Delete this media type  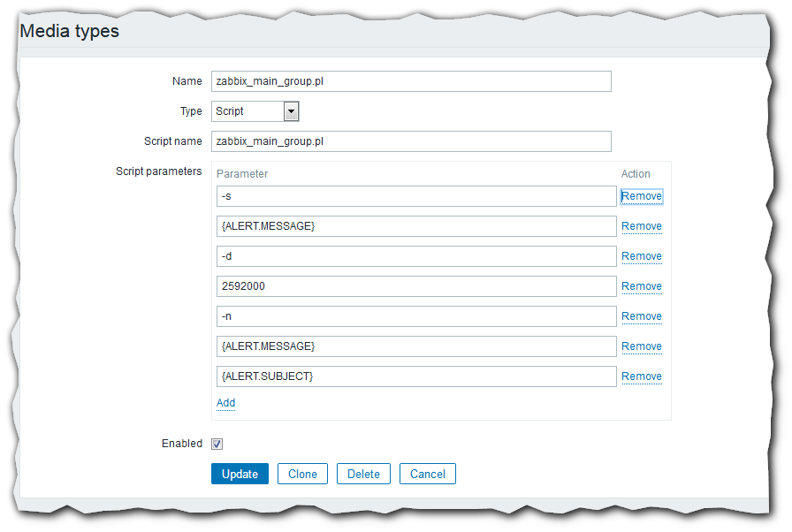click(x=363, y=474)
